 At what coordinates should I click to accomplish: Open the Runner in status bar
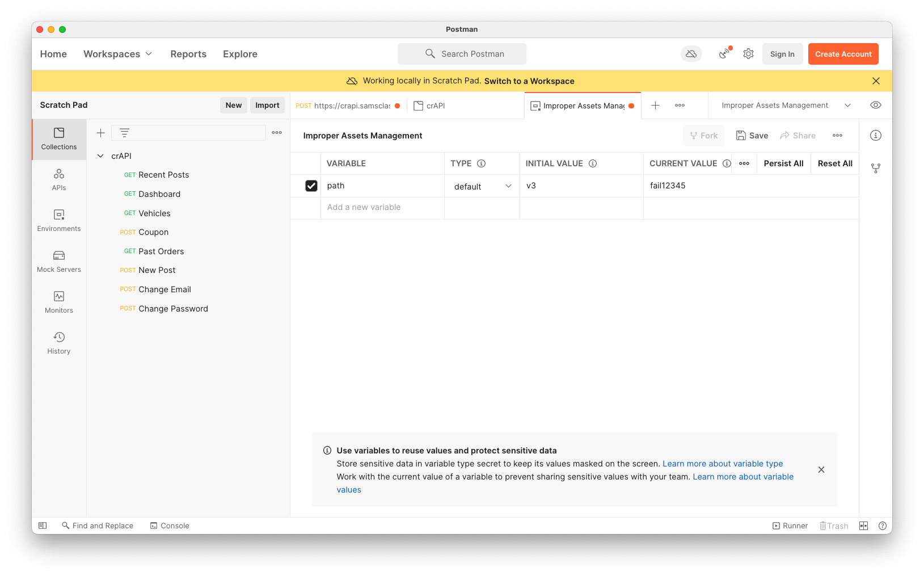(790, 526)
